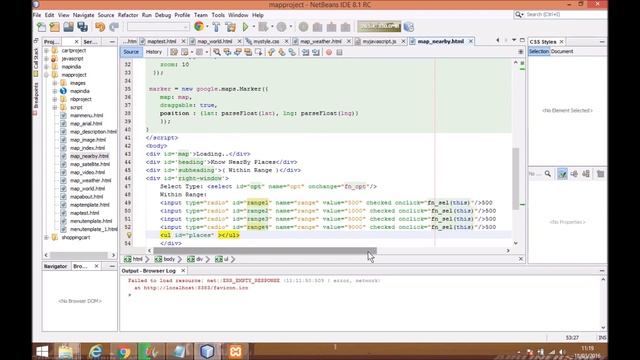The image size is (640, 360).
Task: Click the ul breadcrumb element
Action: coord(222,259)
